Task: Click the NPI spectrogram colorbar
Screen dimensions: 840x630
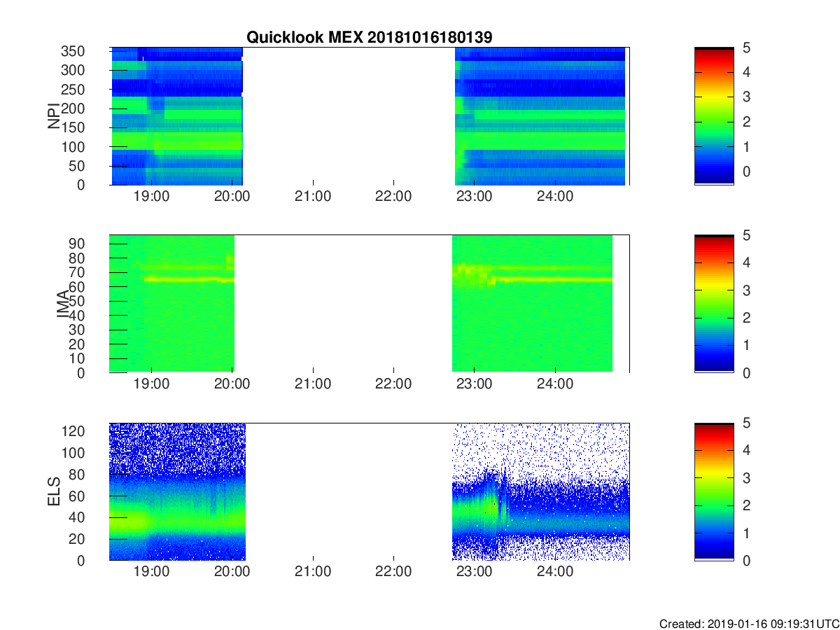Action: [x=714, y=115]
